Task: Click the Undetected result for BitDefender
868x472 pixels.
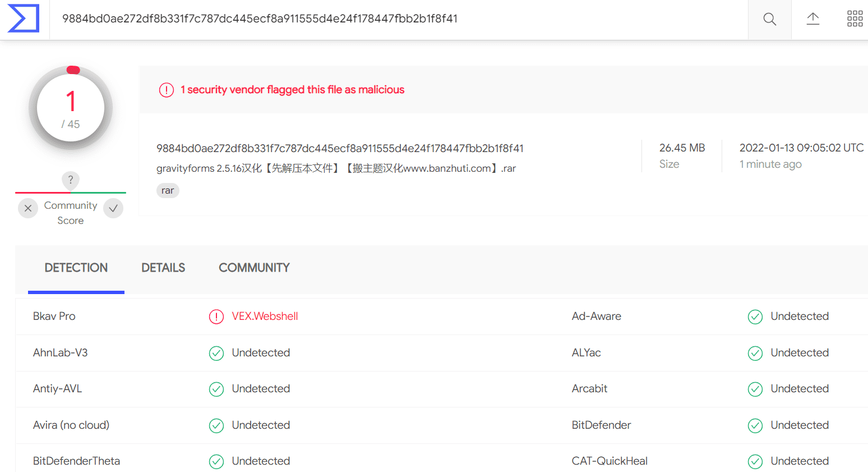Action: click(x=800, y=425)
